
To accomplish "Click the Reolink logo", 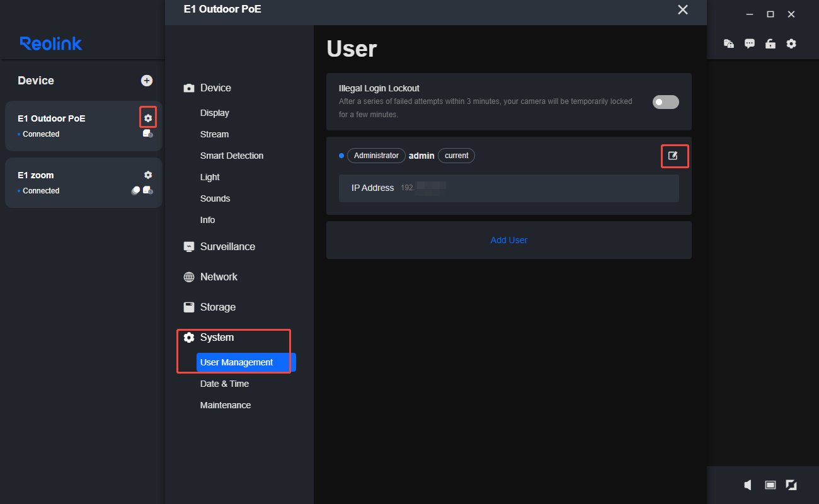I will (50, 43).
